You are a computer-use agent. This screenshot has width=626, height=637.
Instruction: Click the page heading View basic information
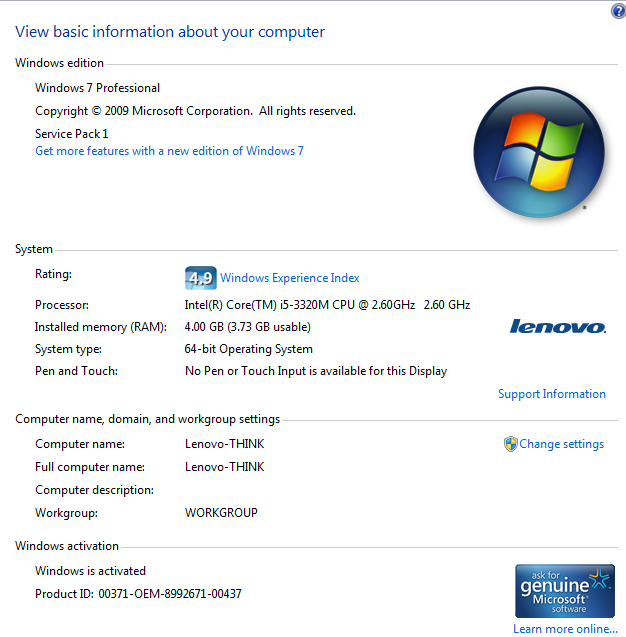(170, 32)
